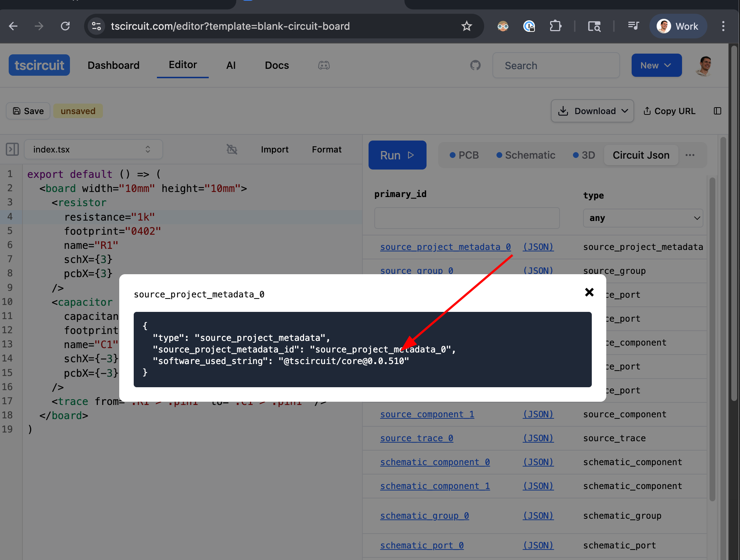Image resolution: width=740 pixels, height=560 pixels.
Task: Open the browser extensions puzzle icon
Action: tap(555, 26)
